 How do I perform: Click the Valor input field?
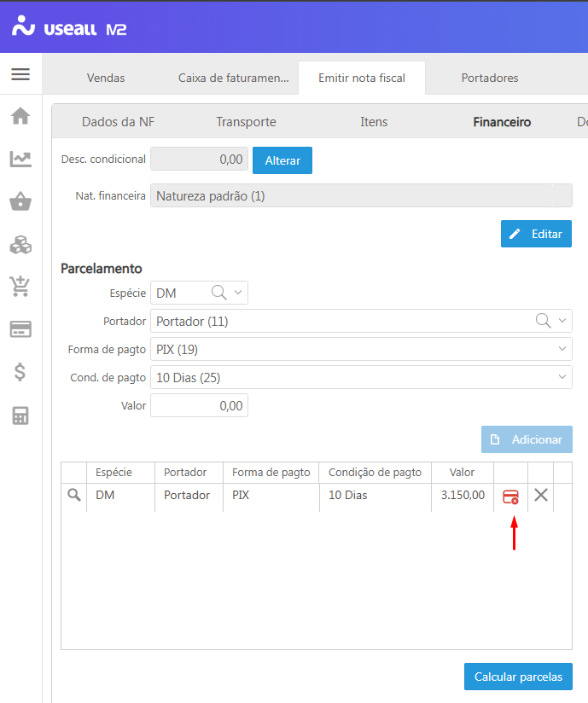tap(199, 406)
